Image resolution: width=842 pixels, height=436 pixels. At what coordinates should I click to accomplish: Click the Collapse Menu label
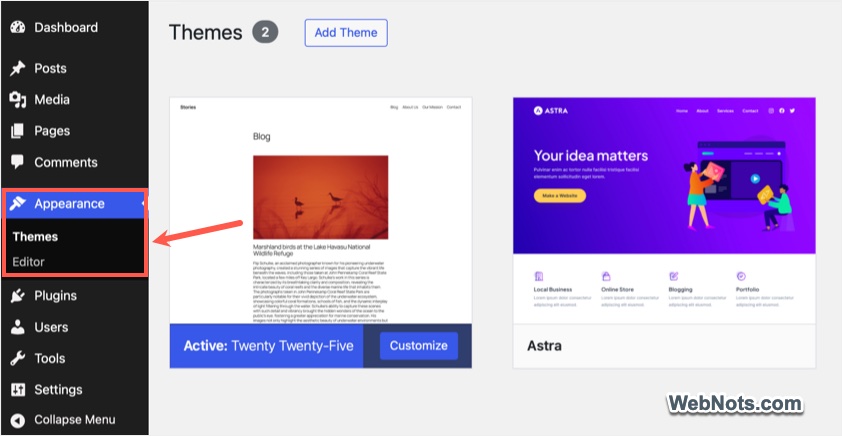click(x=75, y=420)
